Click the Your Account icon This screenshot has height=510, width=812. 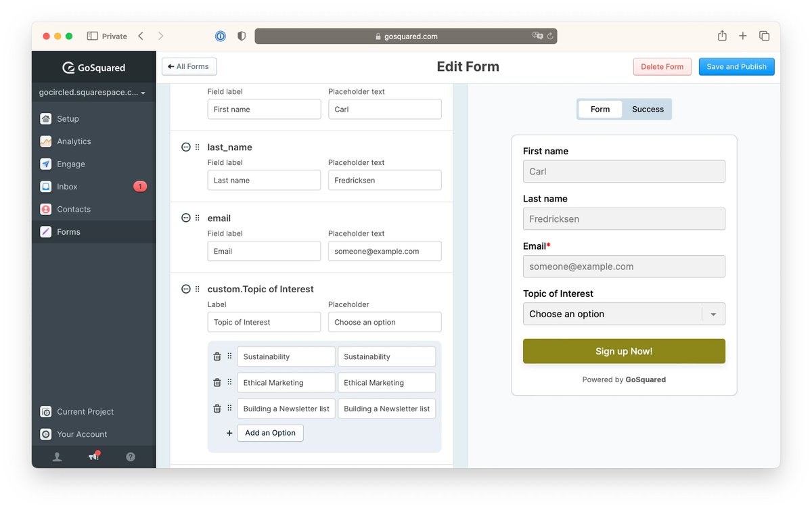pyautogui.click(x=45, y=434)
